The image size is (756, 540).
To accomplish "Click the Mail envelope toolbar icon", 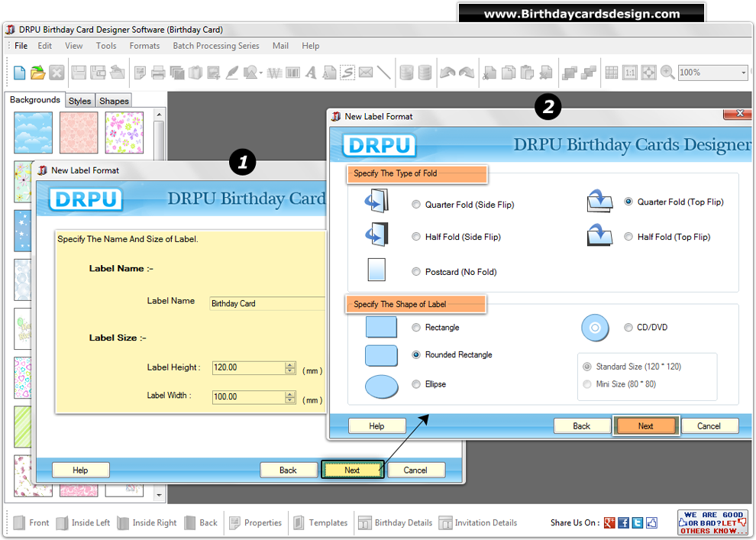I will click(x=366, y=73).
